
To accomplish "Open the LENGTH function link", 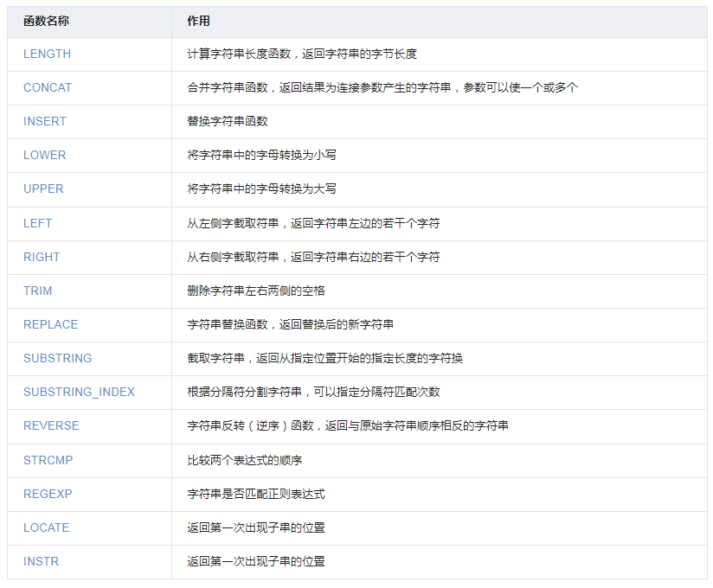I will click(x=47, y=54).
